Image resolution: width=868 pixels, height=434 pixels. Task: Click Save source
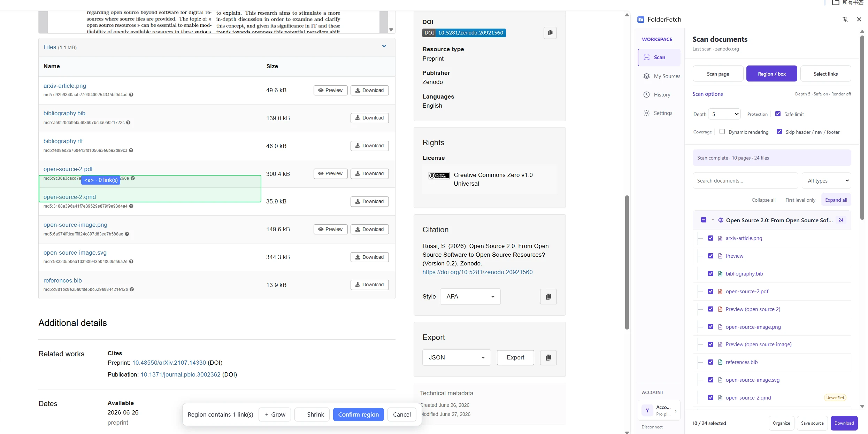pos(812,423)
